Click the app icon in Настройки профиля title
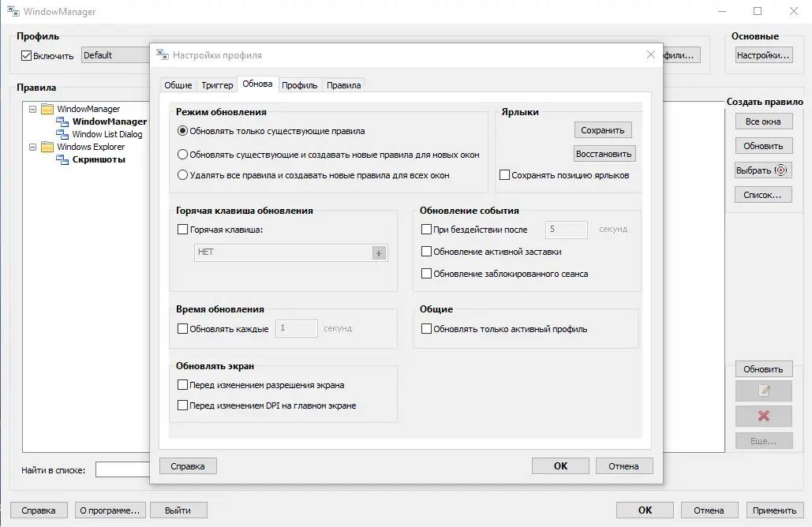Viewport: 812px width, 527px height. coord(163,55)
